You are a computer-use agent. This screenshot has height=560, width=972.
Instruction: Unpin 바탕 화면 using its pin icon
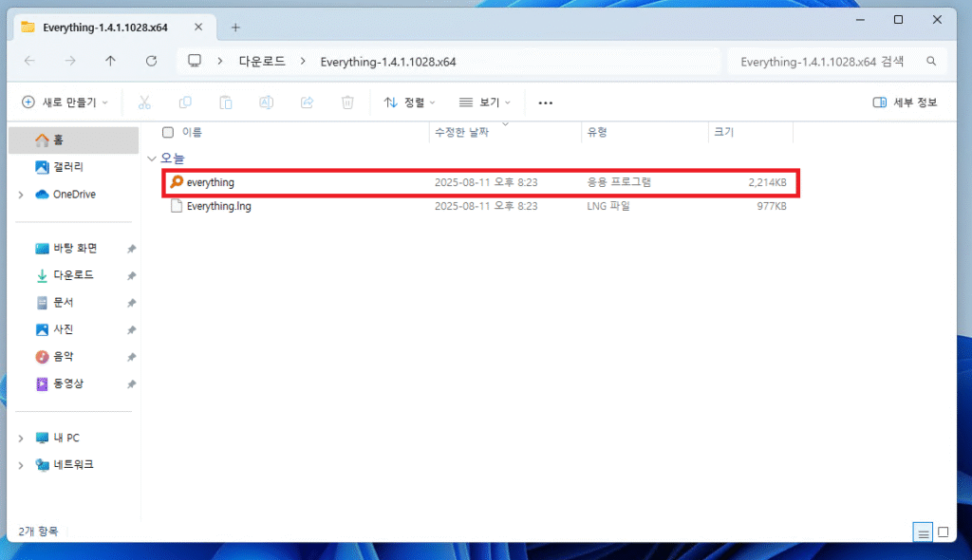[x=131, y=249]
